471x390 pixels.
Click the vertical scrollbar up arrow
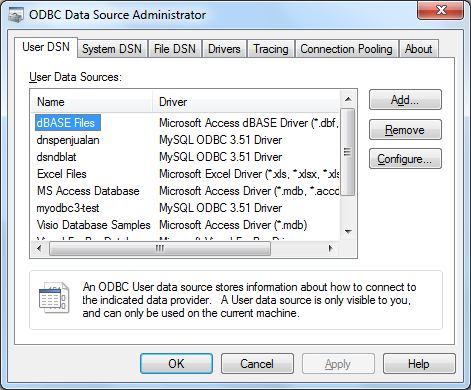pyautogui.click(x=348, y=99)
